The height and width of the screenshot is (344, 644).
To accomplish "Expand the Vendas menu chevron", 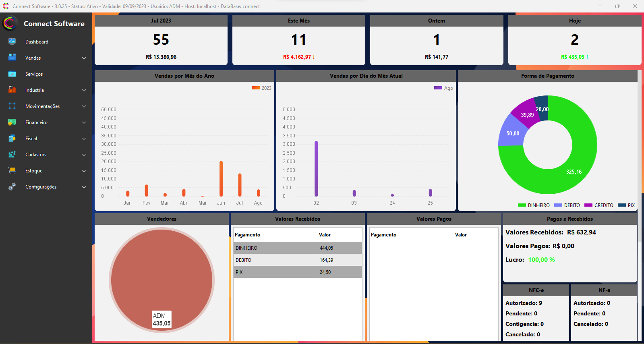I will coord(84,58).
